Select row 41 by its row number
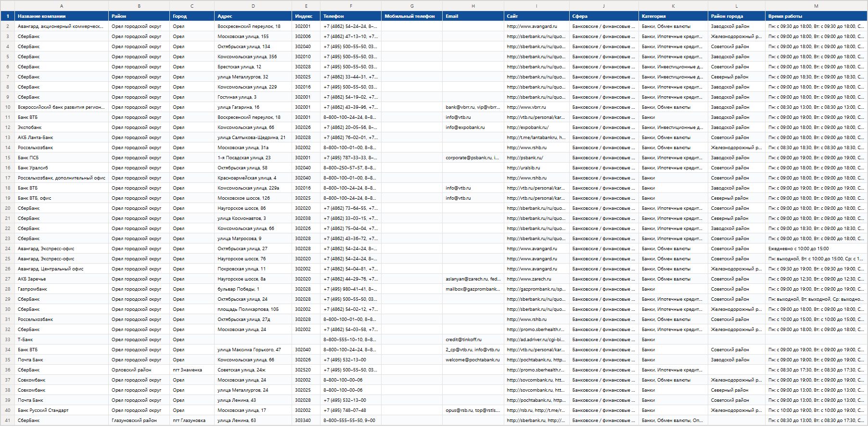Viewport: 868px width, 434px height. coord(8,421)
